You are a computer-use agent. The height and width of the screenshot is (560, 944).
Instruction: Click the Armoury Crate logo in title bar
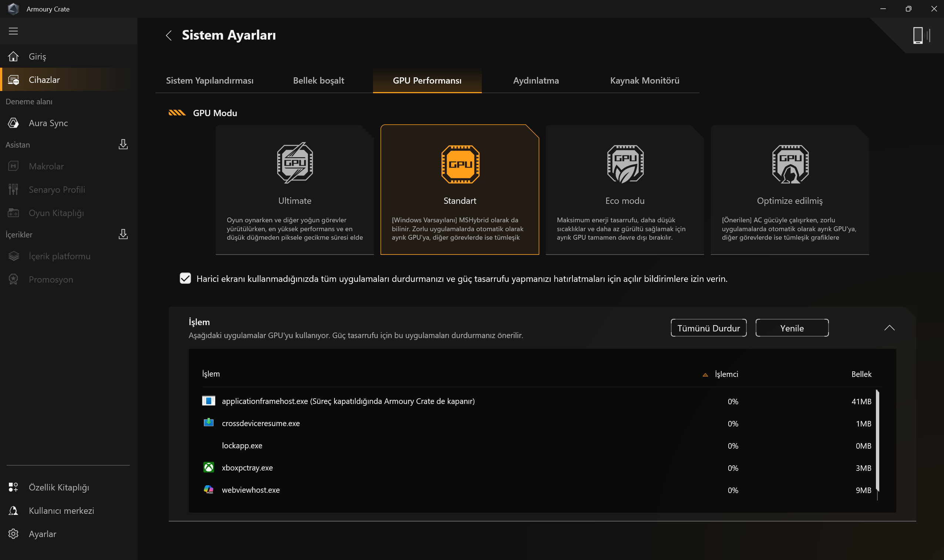[x=13, y=9]
